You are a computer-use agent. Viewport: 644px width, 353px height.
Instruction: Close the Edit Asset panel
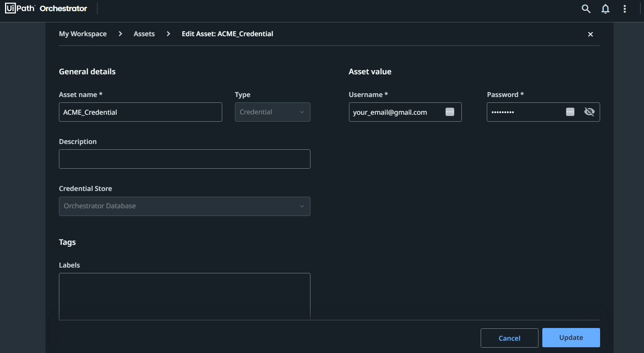(x=590, y=34)
